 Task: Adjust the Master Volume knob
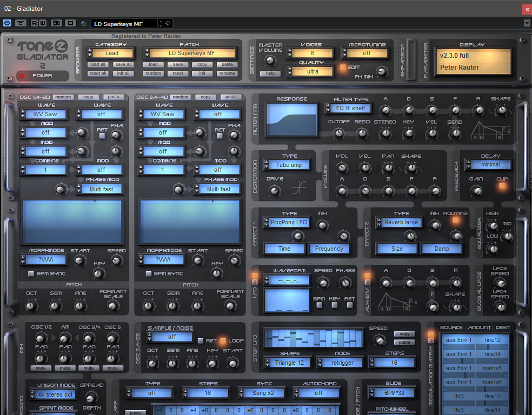pyautogui.click(x=270, y=61)
